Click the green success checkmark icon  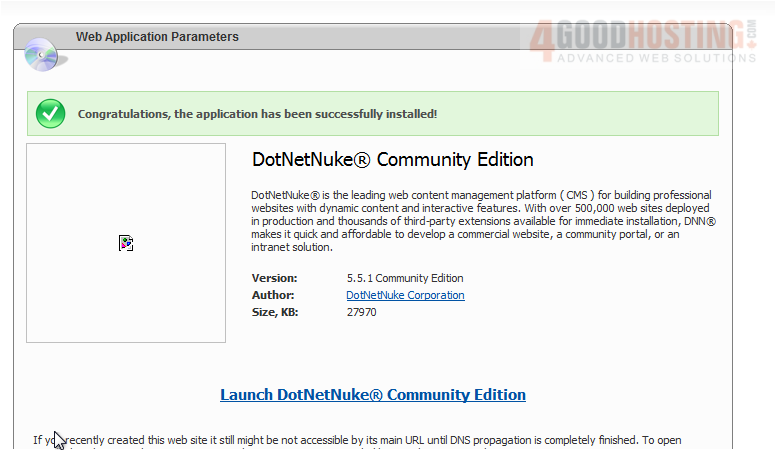click(x=50, y=114)
